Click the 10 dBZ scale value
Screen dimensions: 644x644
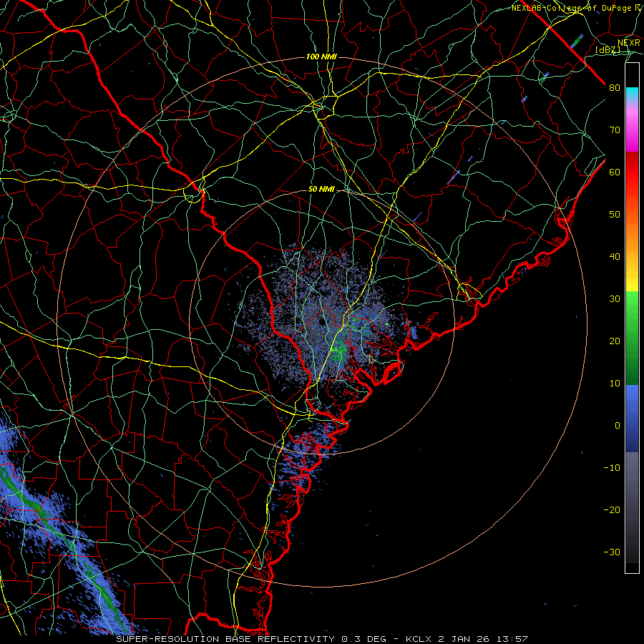(615, 384)
